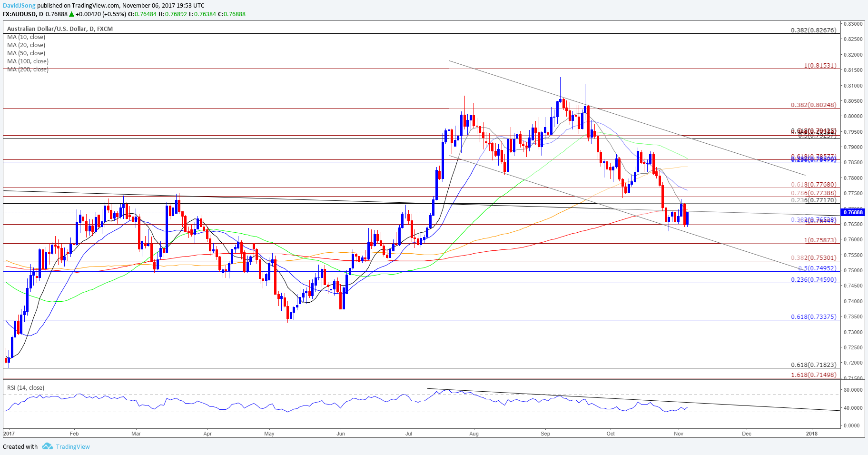Select the 0.618(0.73375) Fibonacci label
This screenshot has height=455, width=868.
(813, 317)
